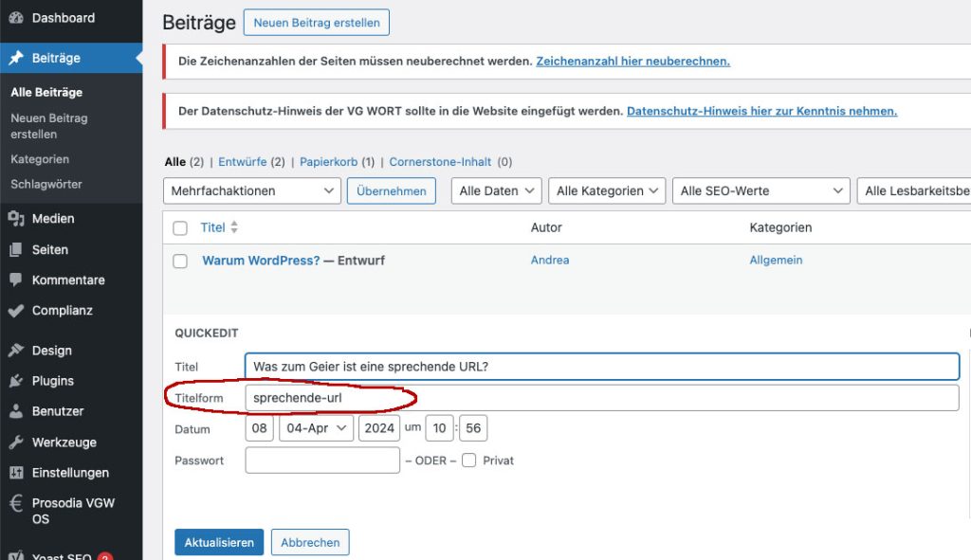Screen dimensions: 971x560
Task: Enable the Privat checkbox
Action: tap(469, 461)
